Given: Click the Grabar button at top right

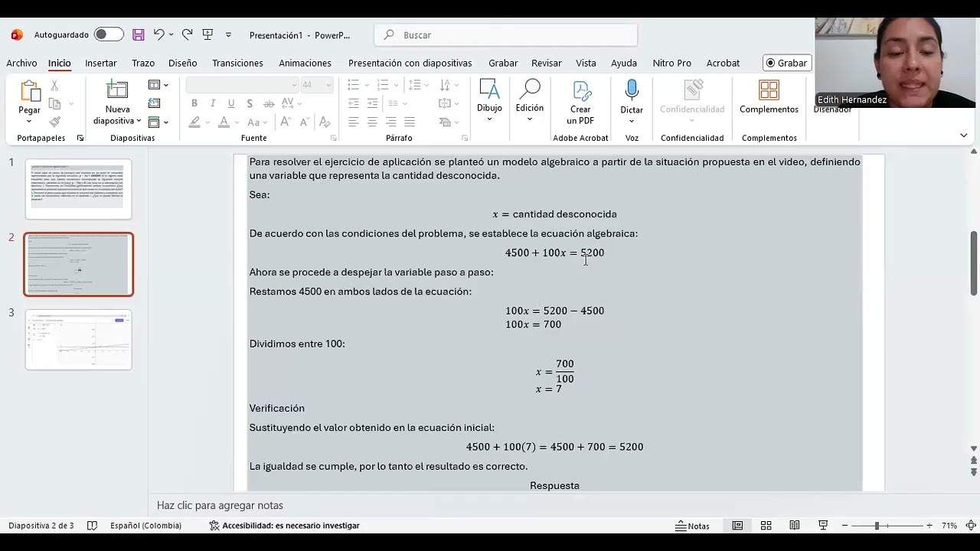Looking at the screenshot, I should 787,63.
